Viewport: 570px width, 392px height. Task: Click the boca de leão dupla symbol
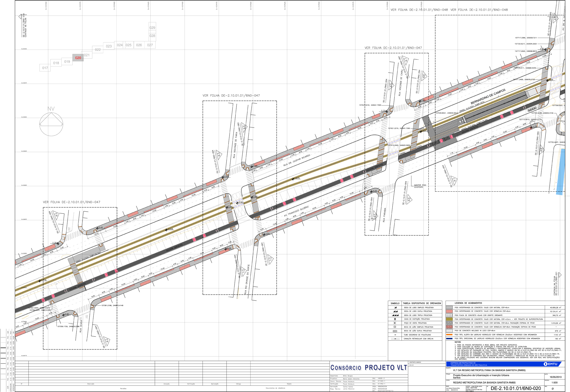click(x=395, y=331)
